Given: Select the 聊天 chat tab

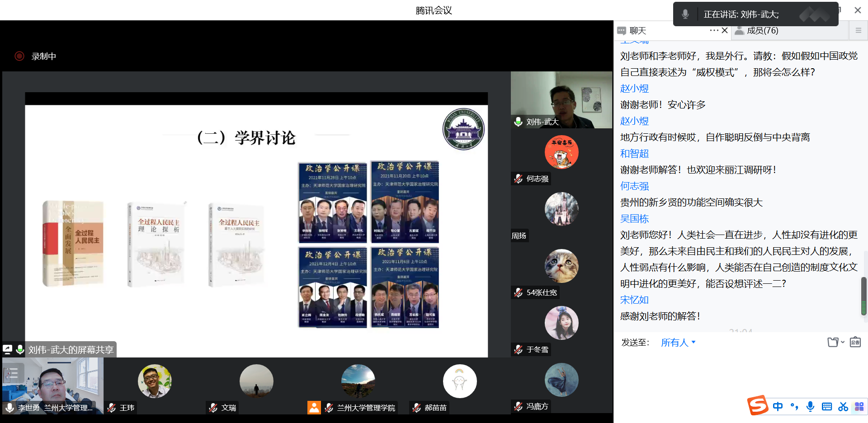Looking at the screenshot, I should click(637, 30).
